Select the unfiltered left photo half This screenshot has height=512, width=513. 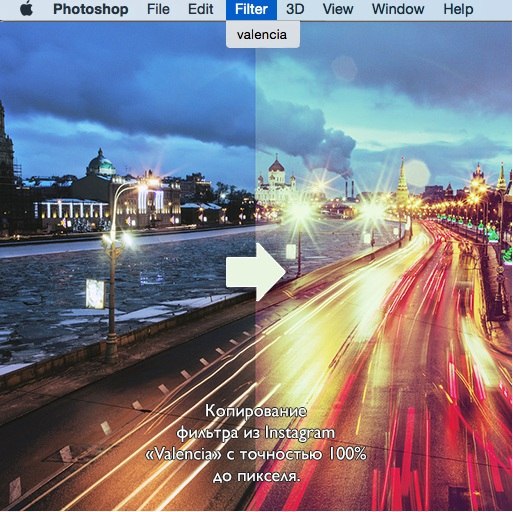[x=128, y=266]
